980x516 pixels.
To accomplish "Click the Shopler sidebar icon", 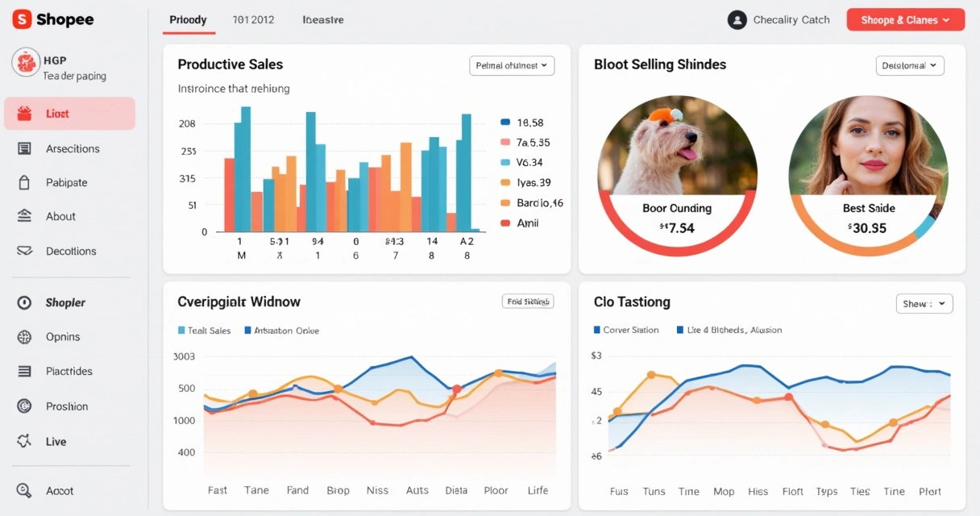I will (24, 302).
